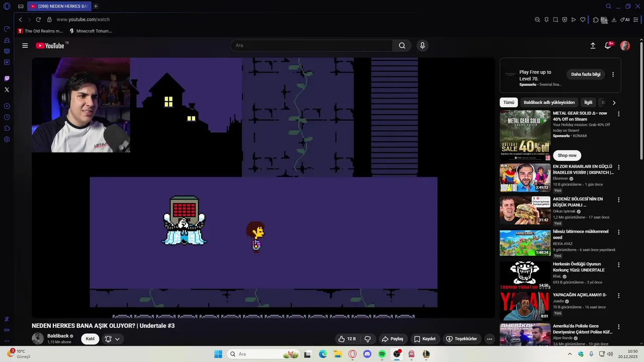644x362 pixels.
Task: Click the zoom-out magnifier in address bar
Action: [537, 20]
